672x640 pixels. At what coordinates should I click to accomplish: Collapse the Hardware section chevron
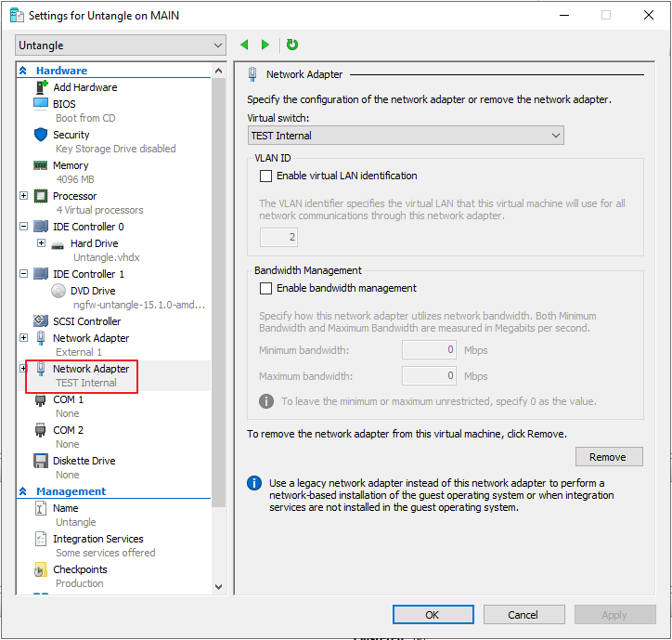click(x=23, y=71)
